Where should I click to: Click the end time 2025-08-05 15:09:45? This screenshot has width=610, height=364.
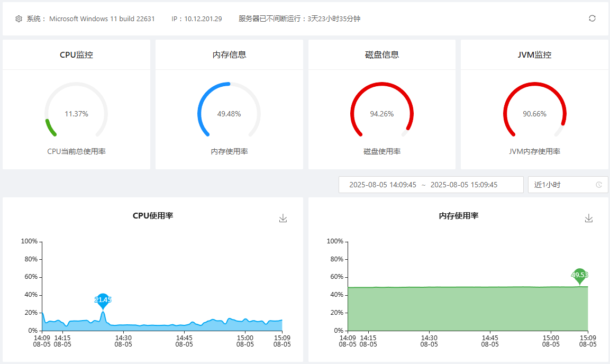pos(464,185)
